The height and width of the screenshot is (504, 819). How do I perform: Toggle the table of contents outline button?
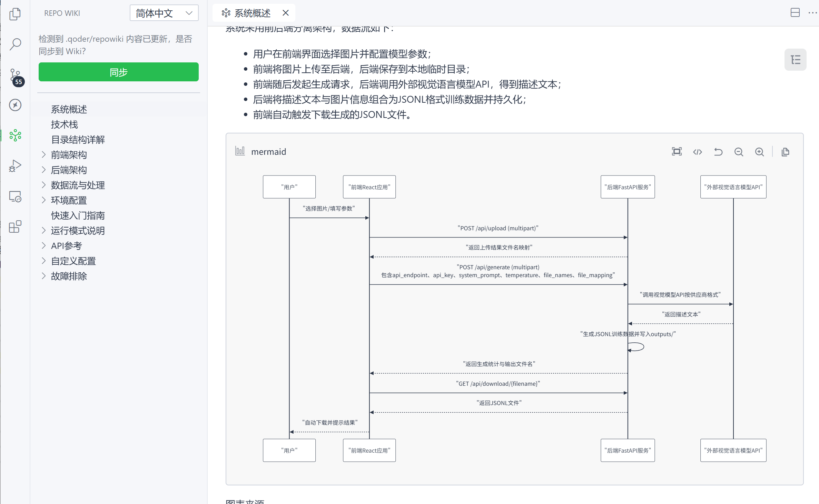click(x=795, y=60)
